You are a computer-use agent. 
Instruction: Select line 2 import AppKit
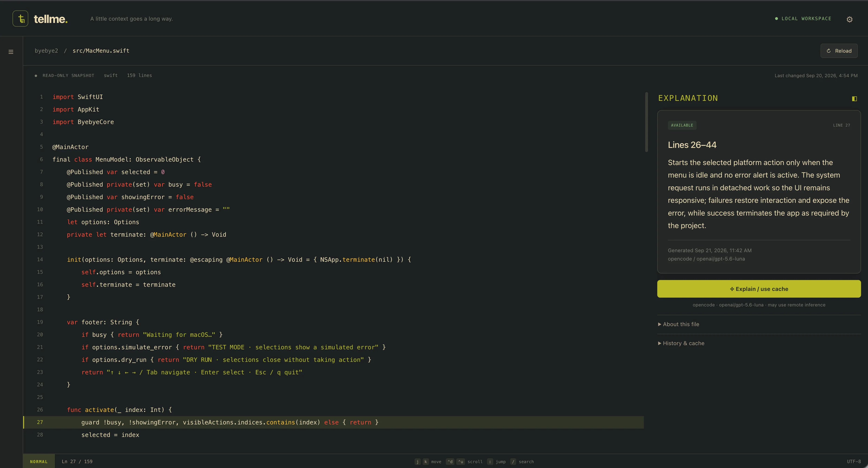pos(333,110)
